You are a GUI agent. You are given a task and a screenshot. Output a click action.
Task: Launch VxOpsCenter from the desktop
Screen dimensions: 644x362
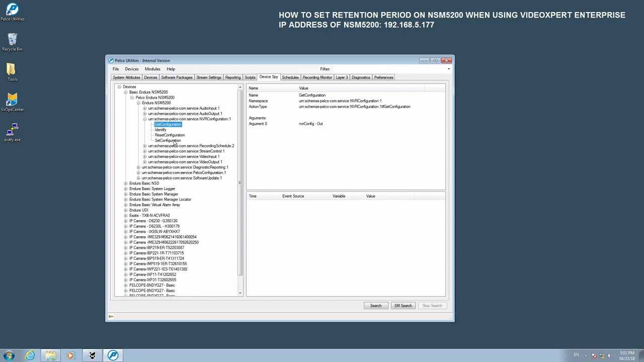12,103
